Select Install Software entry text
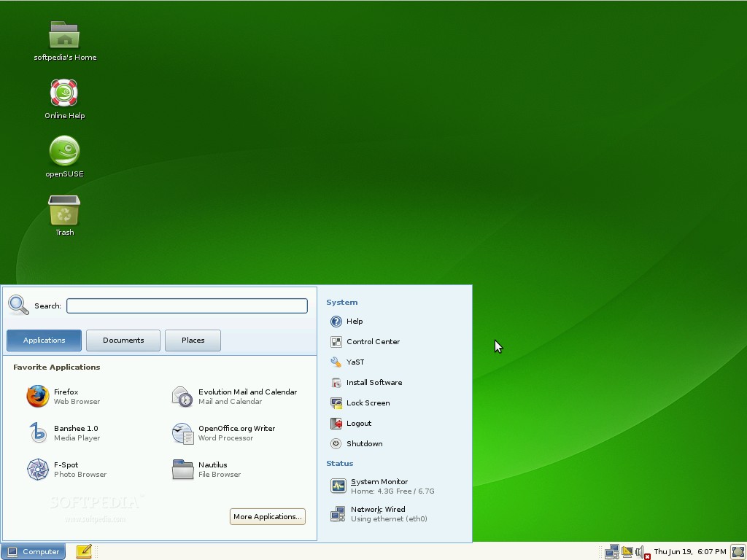Screen dimensions: 747x560 [374, 382]
